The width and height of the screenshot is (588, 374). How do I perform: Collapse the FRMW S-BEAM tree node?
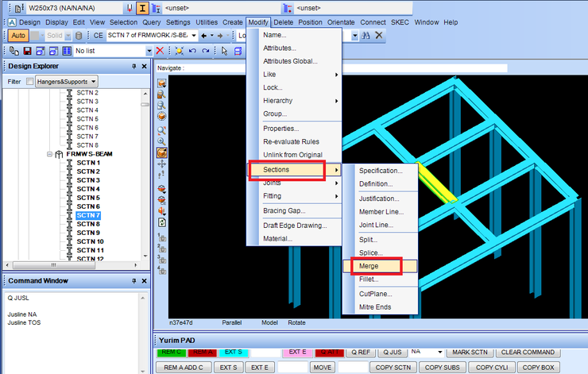pos(49,154)
